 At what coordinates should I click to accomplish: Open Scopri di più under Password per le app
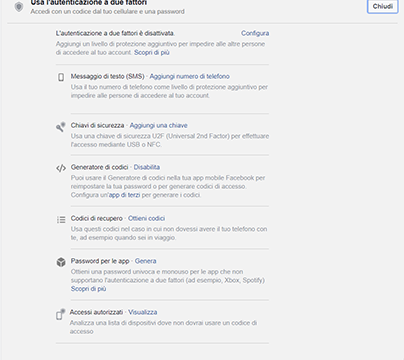[x=88, y=289]
